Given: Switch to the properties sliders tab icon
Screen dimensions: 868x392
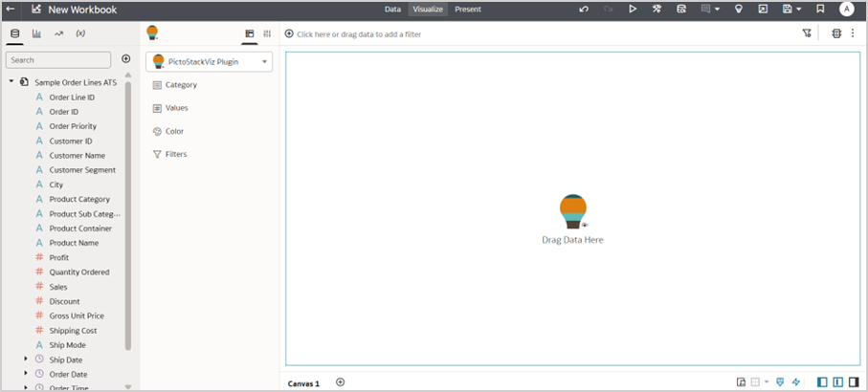Looking at the screenshot, I should 267,33.
